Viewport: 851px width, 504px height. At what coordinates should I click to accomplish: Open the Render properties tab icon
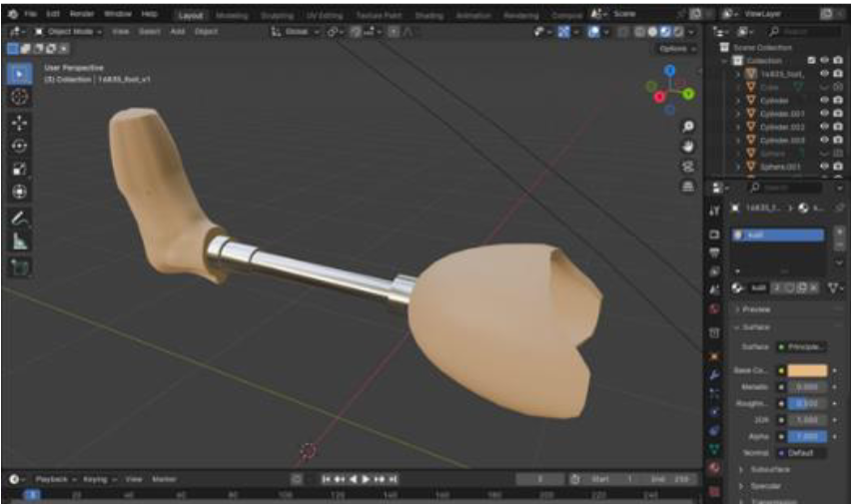[x=714, y=235]
